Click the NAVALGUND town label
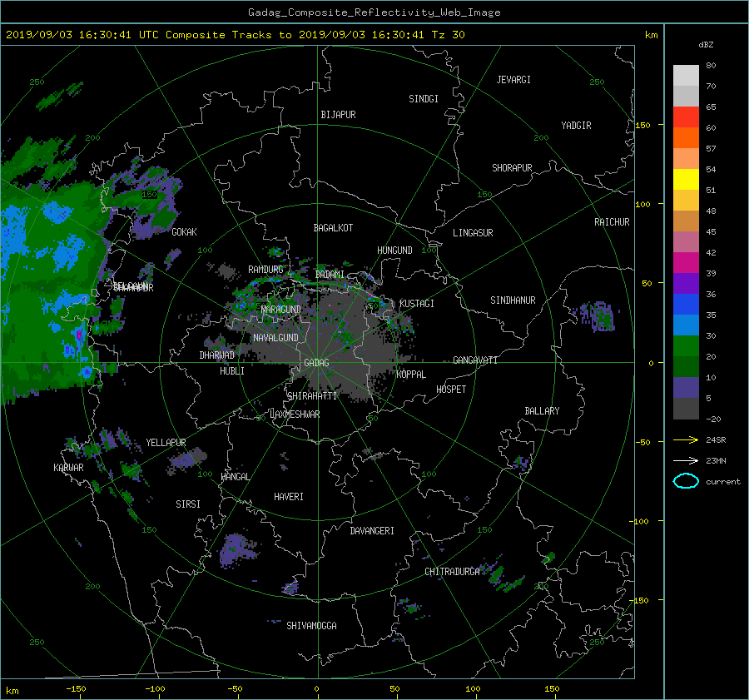Screen dimensions: 749x700 pos(275,338)
